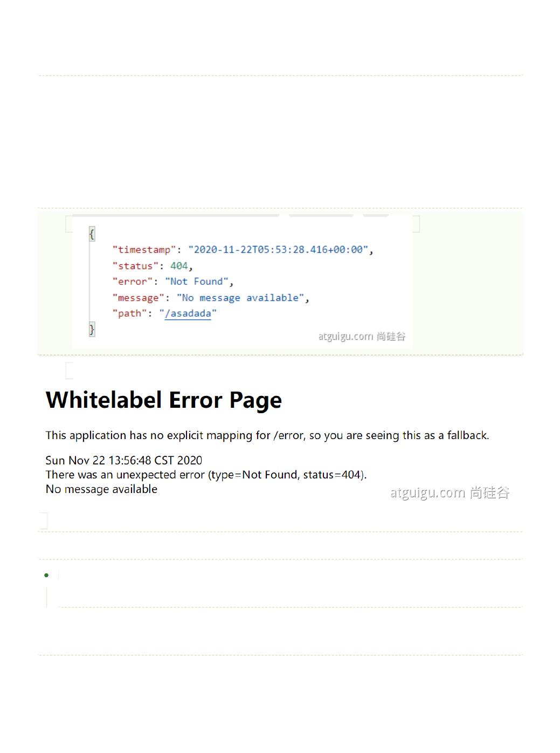Screen dimensions: 560x753
Task: Select the "timestamp" key in JSON
Action: (144, 250)
